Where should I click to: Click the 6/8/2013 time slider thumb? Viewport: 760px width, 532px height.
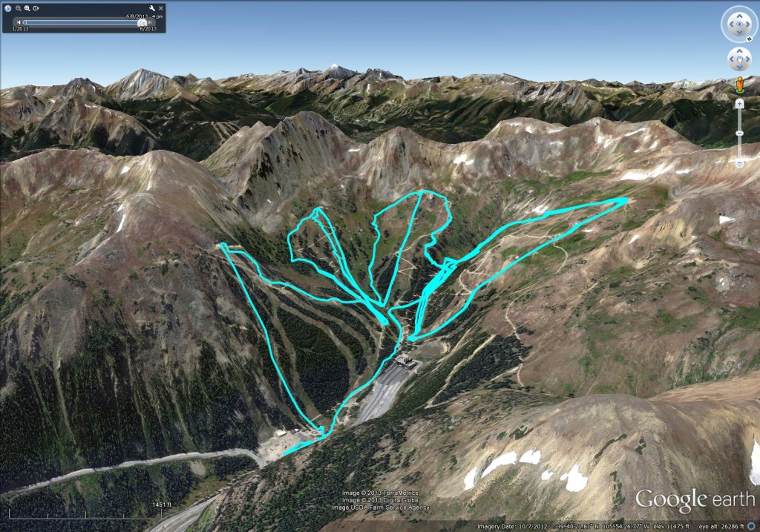coord(142,22)
